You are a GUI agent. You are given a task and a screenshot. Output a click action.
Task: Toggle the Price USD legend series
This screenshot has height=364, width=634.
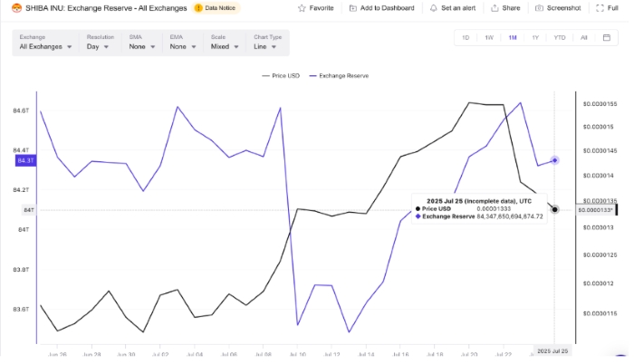tap(281, 76)
